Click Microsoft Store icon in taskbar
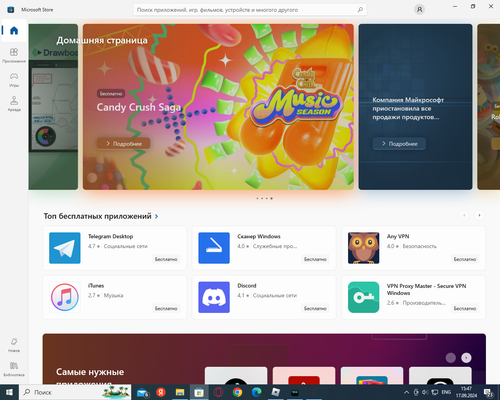This screenshot has width=500, height=400. click(x=199, y=392)
